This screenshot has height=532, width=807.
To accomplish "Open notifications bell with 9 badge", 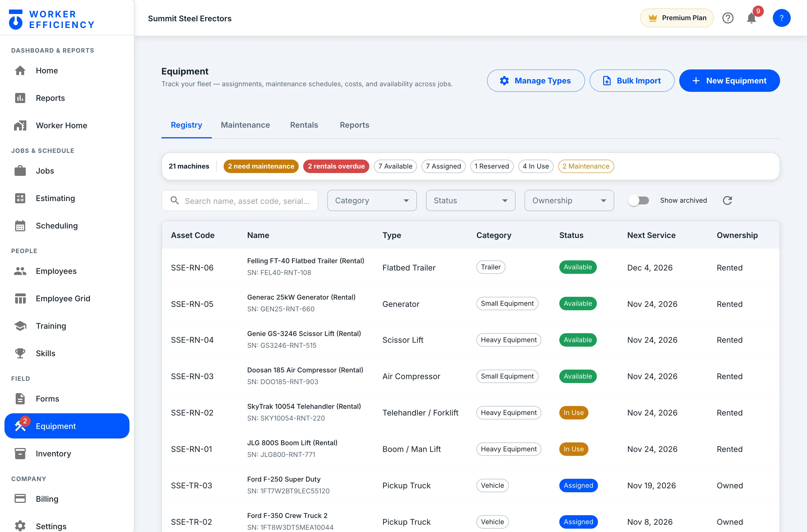I will pyautogui.click(x=752, y=18).
